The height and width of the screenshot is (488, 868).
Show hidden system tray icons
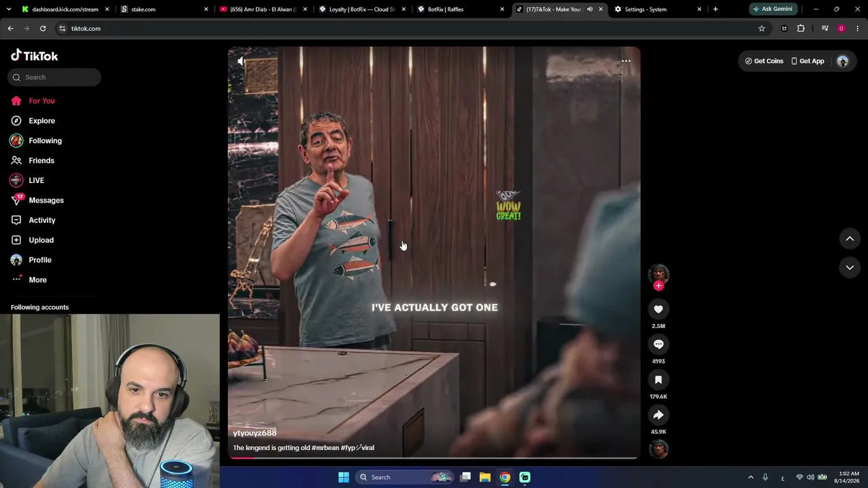coord(751,478)
